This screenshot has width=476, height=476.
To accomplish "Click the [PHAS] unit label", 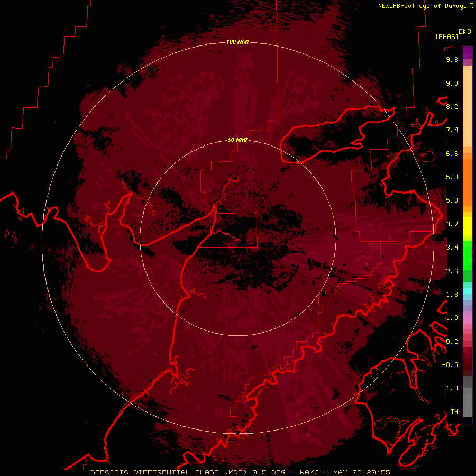I will click(x=447, y=36).
